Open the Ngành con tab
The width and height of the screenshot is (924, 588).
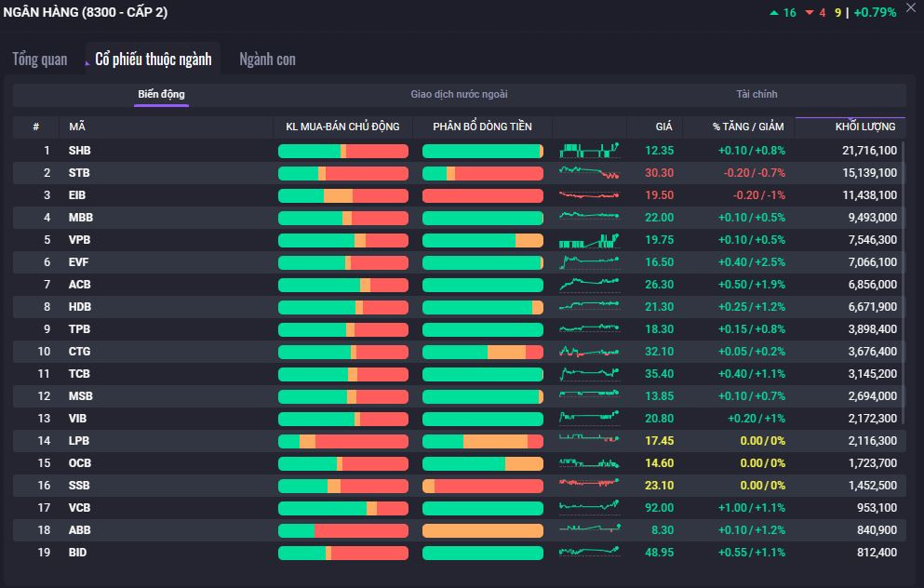(x=267, y=60)
